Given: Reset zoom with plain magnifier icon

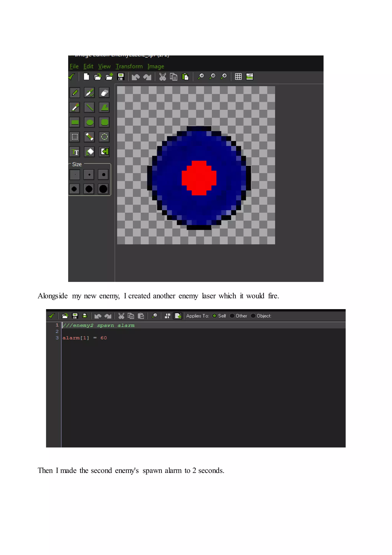Looking at the screenshot, I should point(201,76).
